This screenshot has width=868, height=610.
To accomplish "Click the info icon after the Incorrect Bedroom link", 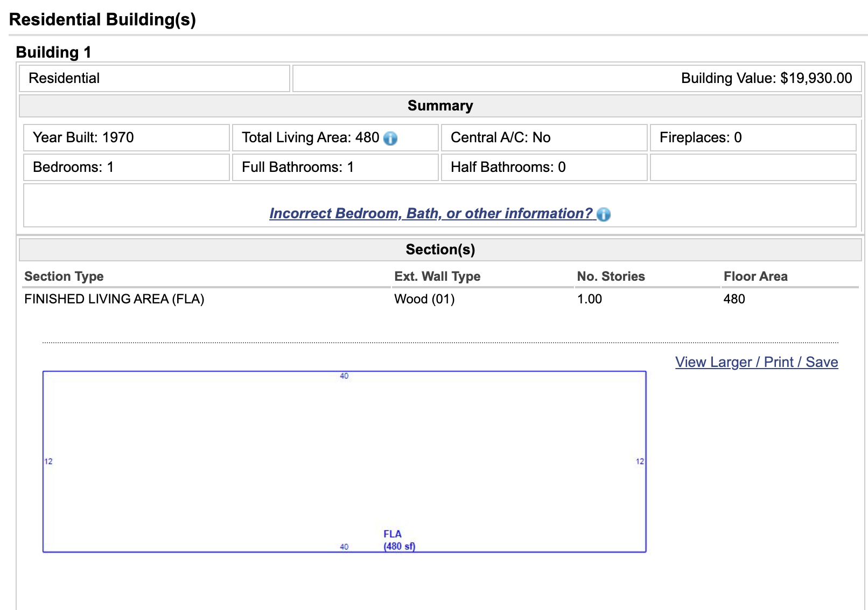I will pos(604,214).
